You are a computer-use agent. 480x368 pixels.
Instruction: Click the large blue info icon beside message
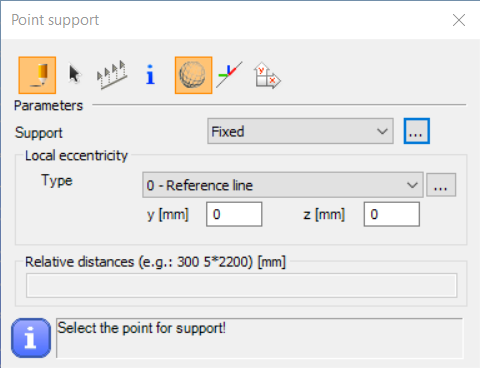pos(31,338)
